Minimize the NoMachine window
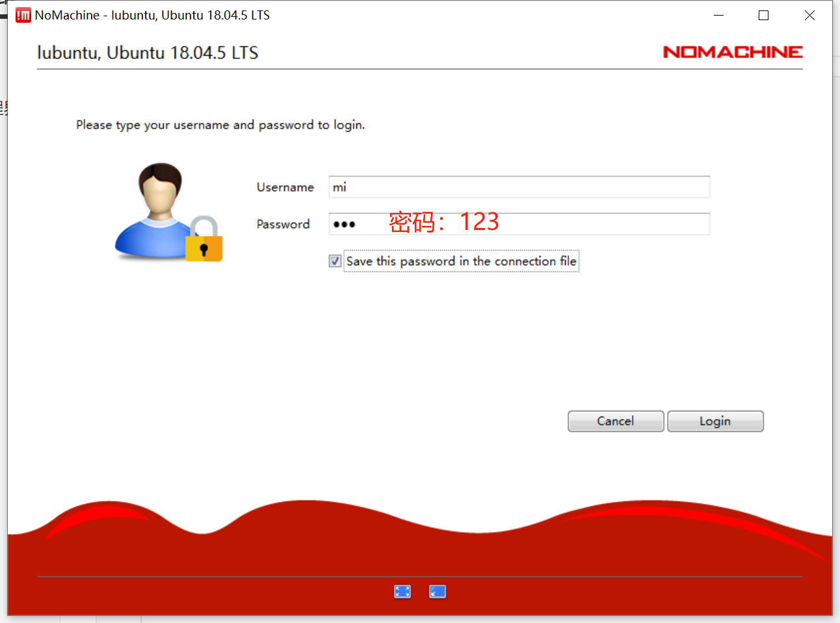 718,15
